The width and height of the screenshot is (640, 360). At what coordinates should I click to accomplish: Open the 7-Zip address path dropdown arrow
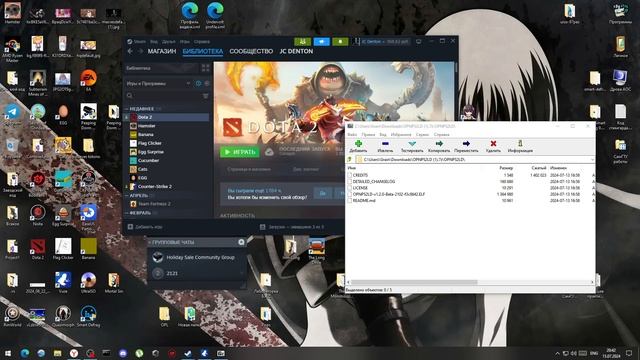click(592, 160)
